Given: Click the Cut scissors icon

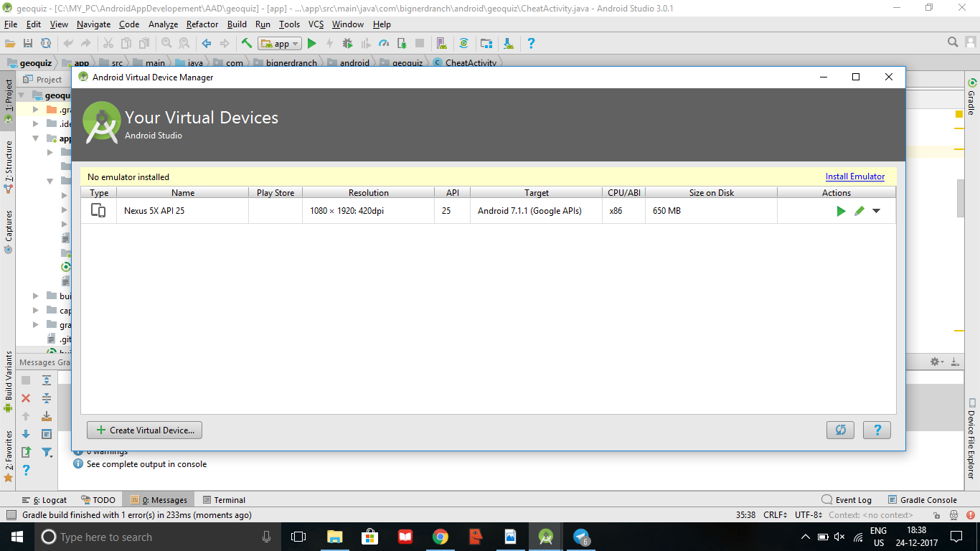Looking at the screenshot, I should [x=108, y=44].
